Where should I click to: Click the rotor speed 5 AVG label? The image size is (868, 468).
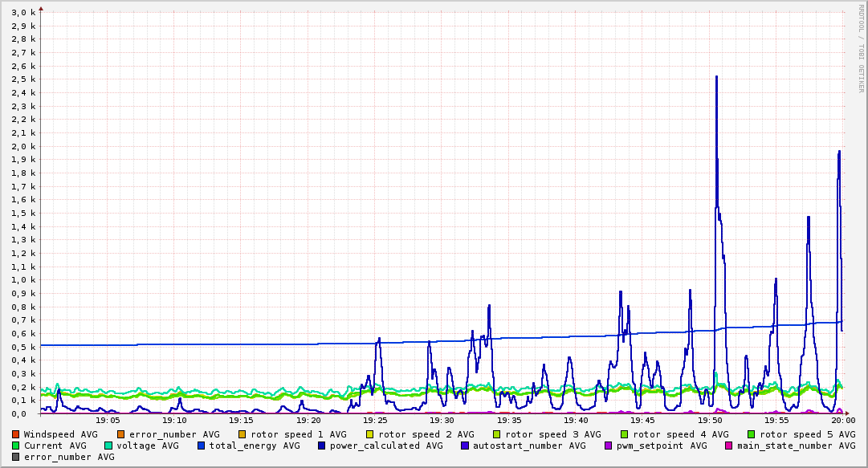(808, 435)
